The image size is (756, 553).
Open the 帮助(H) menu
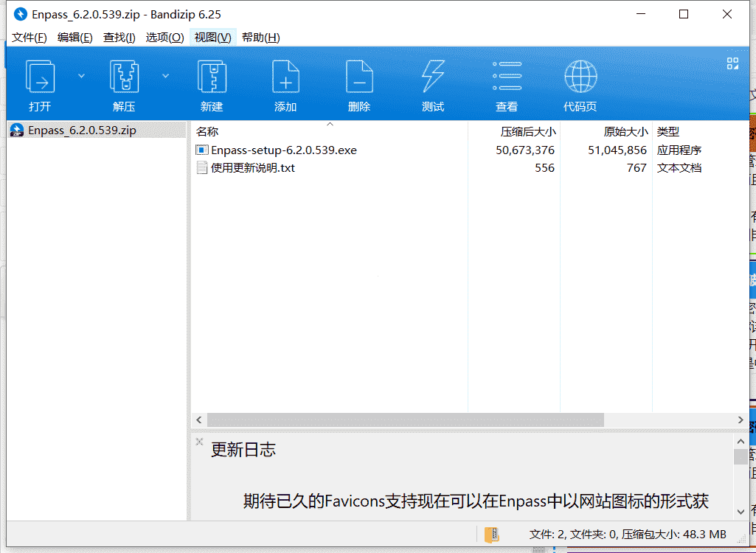(x=261, y=38)
